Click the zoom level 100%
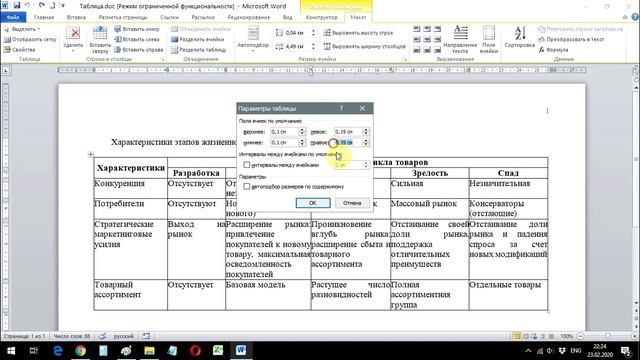The height and width of the screenshot is (360, 640). 566,336
